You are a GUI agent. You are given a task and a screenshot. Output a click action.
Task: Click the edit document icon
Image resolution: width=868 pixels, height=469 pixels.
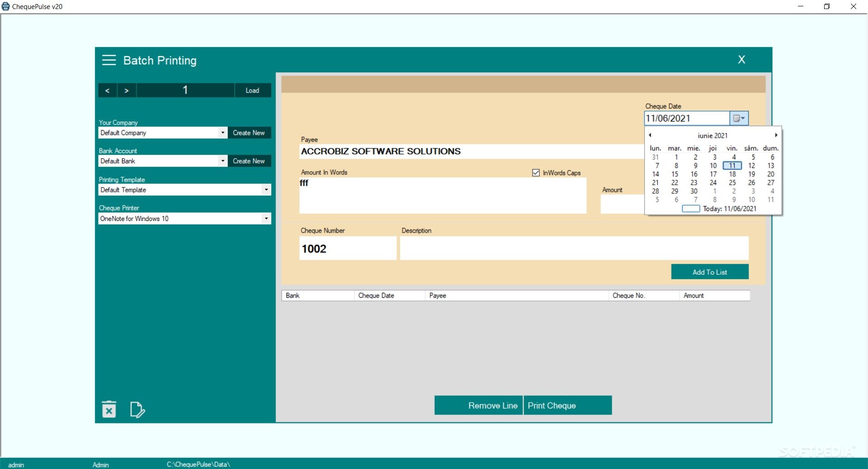click(x=137, y=410)
